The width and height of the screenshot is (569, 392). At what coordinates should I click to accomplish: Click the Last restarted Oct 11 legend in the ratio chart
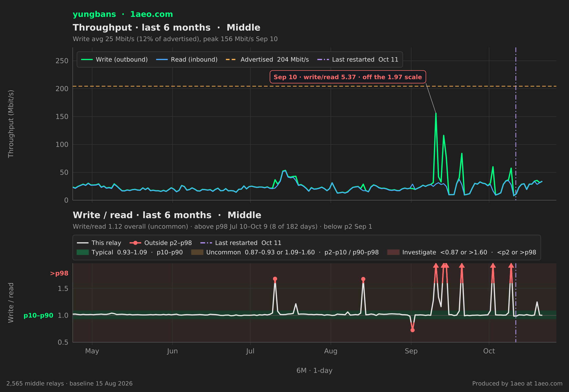[x=241, y=243]
